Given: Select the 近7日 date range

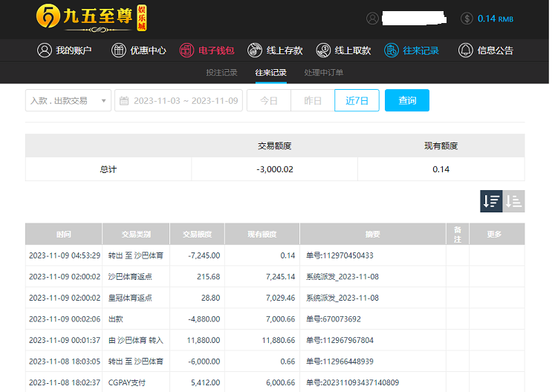Looking at the screenshot, I should [357, 100].
